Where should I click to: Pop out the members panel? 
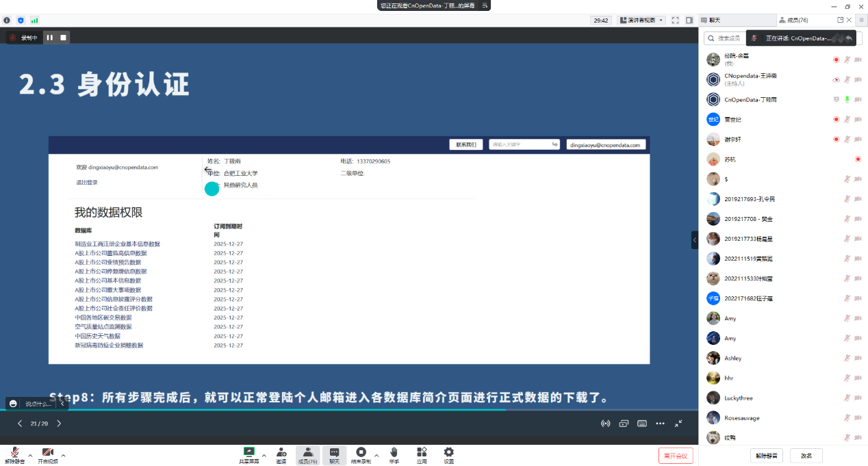841,20
